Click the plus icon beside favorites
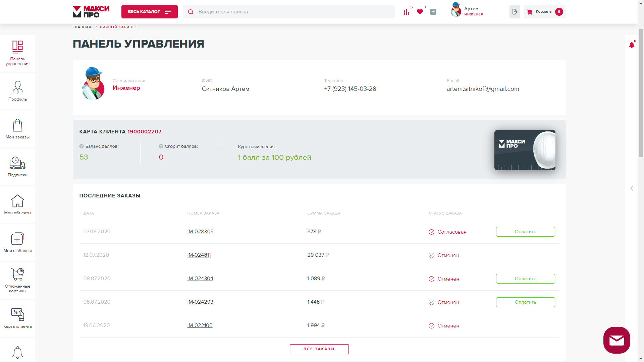Viewport: 644px width, 362px height. click(433, 12)
